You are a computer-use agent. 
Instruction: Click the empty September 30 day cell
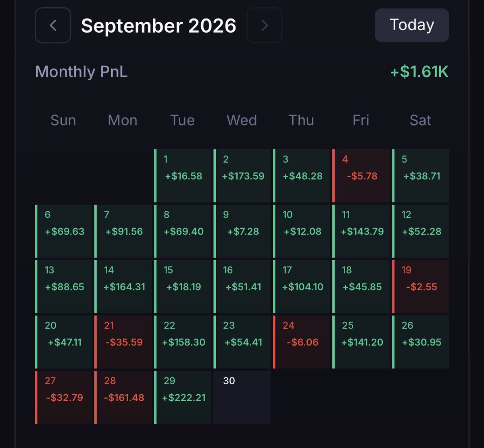pyautogui.click(x=242, y=398)
